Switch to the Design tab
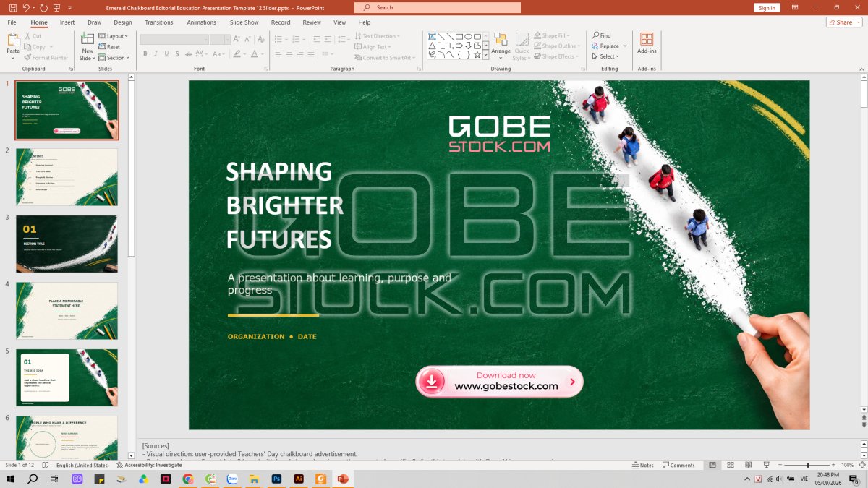 point(123,22)
